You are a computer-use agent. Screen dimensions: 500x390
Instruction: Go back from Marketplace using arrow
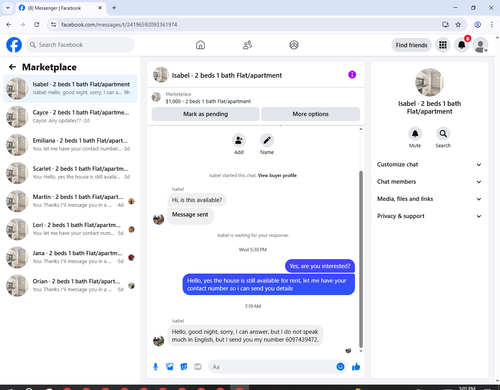12,67
